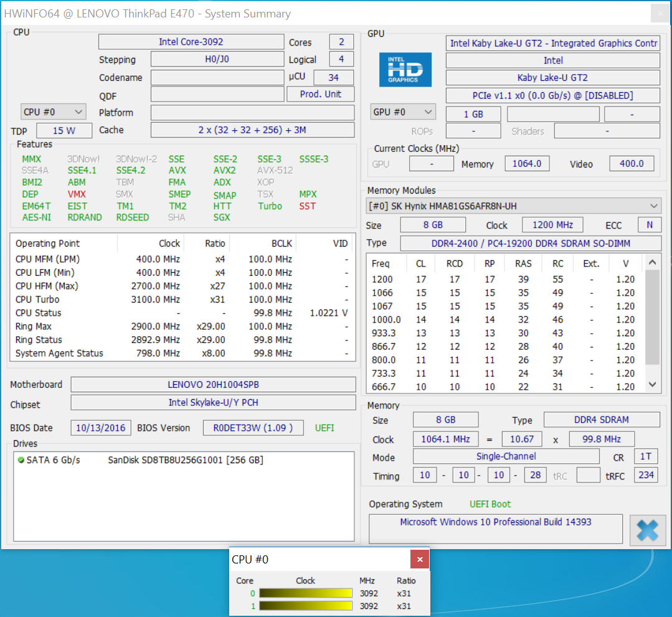This screenshot has height=617, width=672.
Task: Open the GPU #0 selector dropdown
Action: point(403,112)
